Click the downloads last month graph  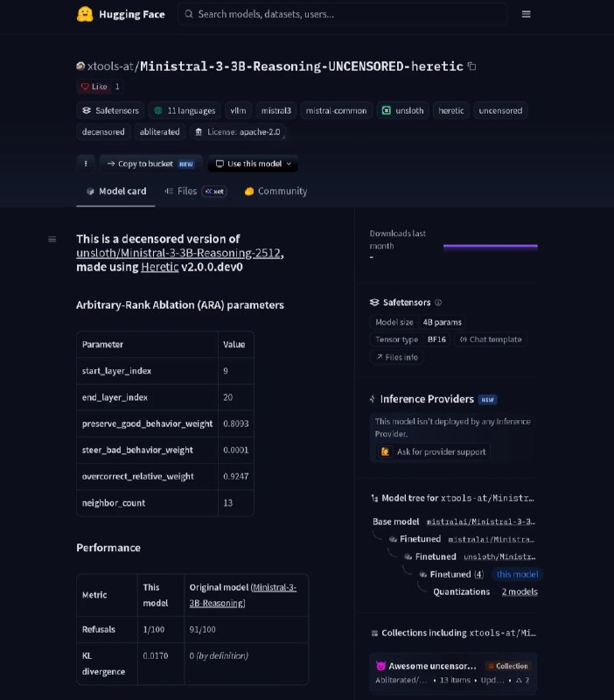pos(491,246)
